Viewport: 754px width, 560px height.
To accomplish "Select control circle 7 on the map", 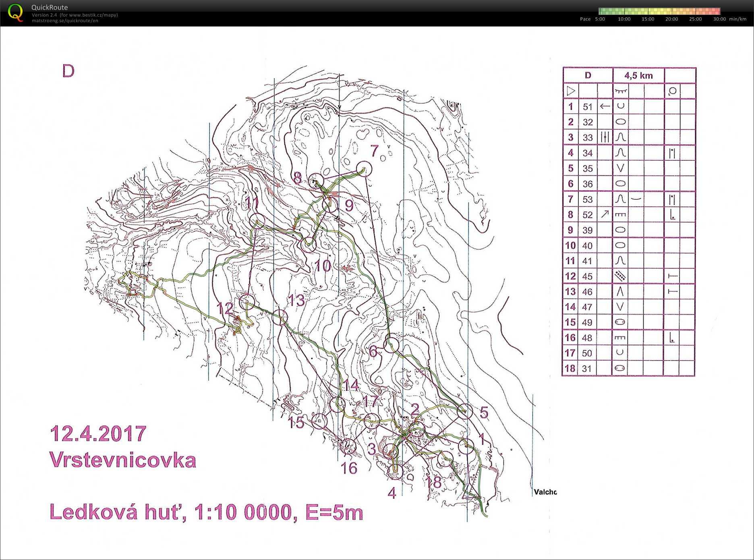I will (x=365, y=169).
